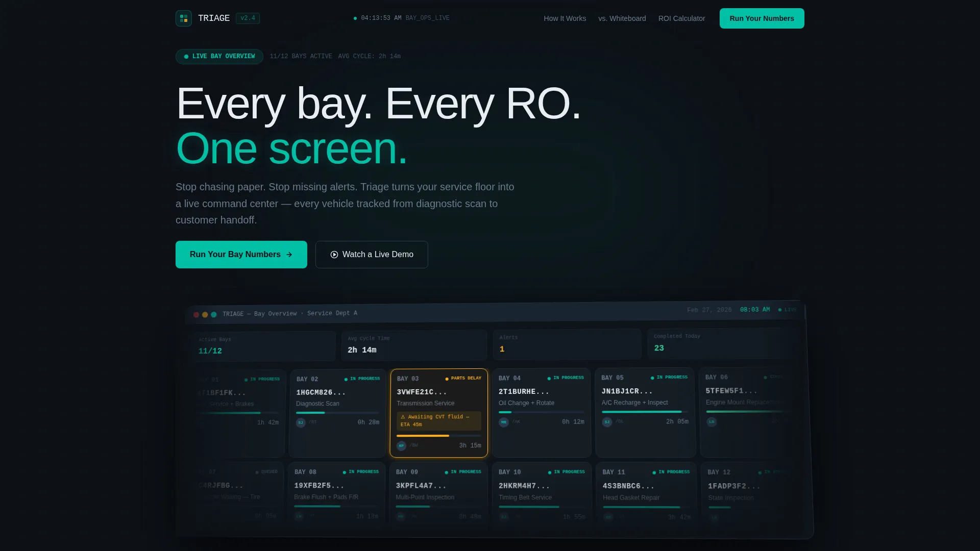Click the BAY_OPS_LIVE status text
This screenshot has width=980, height=551.
(427, 18)
